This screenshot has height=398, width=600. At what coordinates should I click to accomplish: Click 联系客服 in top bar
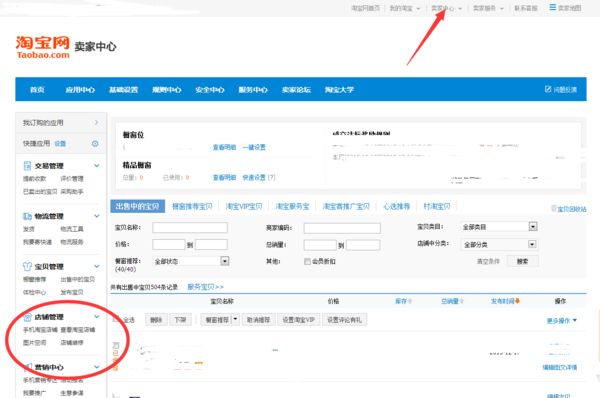(x=526, y=8)
